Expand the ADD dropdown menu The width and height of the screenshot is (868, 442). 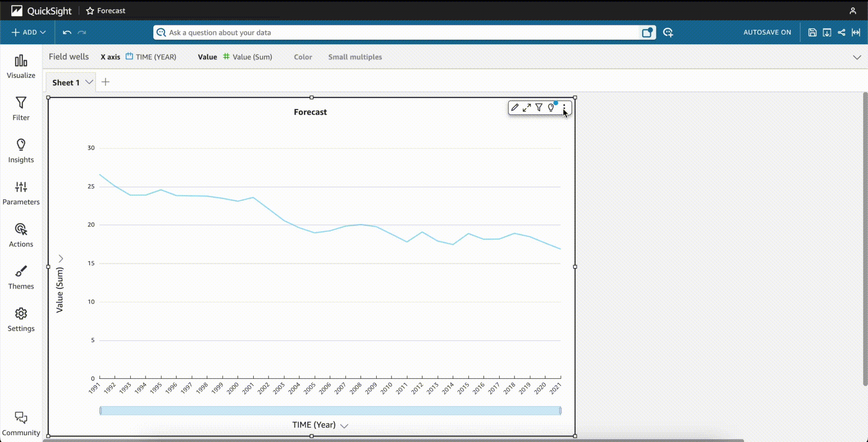pyautogui.click(x=29, y=33)
